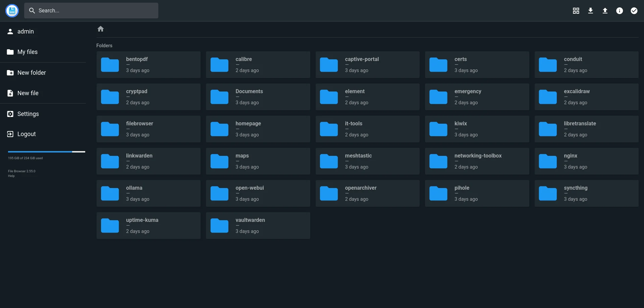Screen dimensions: 644x308
Task: Click the 195 GiB of 234 GiB used text
Action: point(25,158)
